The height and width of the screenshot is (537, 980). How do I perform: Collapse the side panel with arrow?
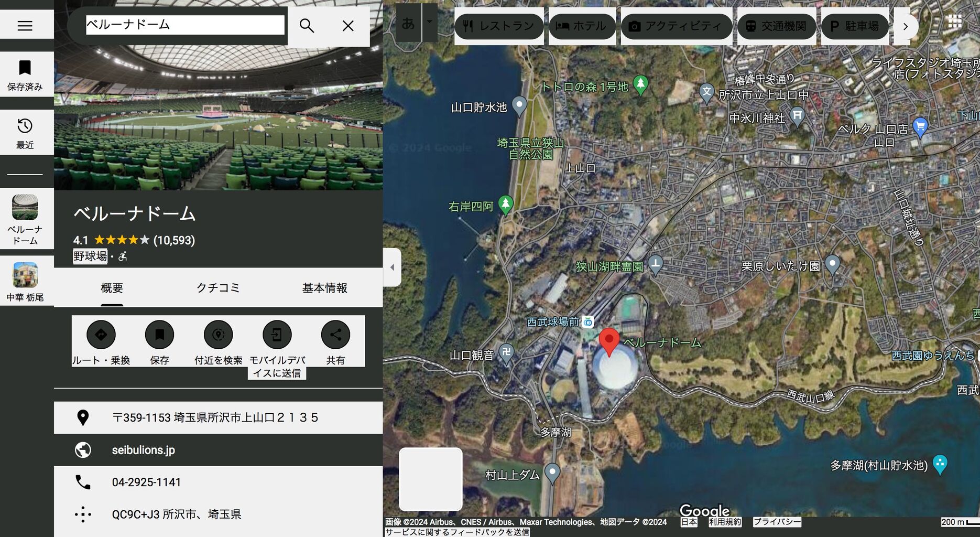[x=392, y=267]
